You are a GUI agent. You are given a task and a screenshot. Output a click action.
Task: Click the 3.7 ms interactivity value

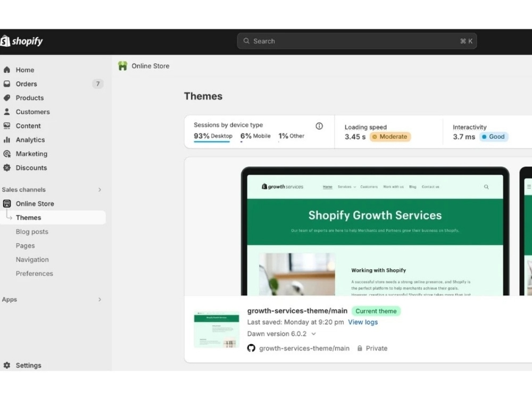tap(464, 137)
